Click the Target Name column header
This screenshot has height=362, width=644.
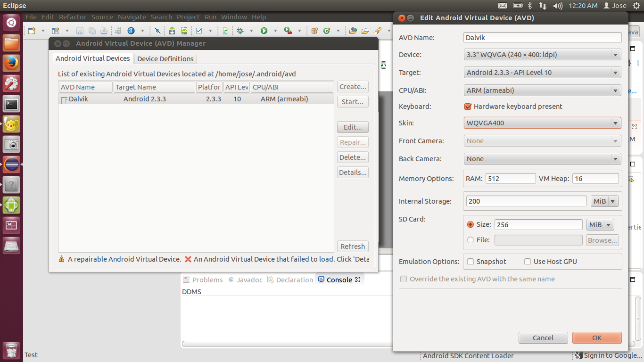[x=155, y=87]
